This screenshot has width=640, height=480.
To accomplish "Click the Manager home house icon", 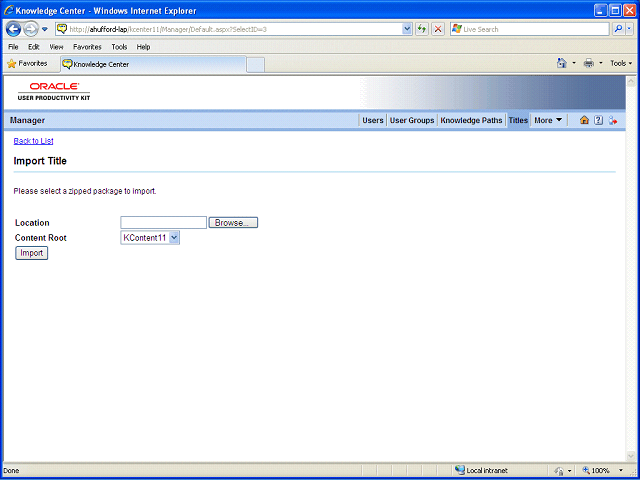I will [x=584, y=120].
